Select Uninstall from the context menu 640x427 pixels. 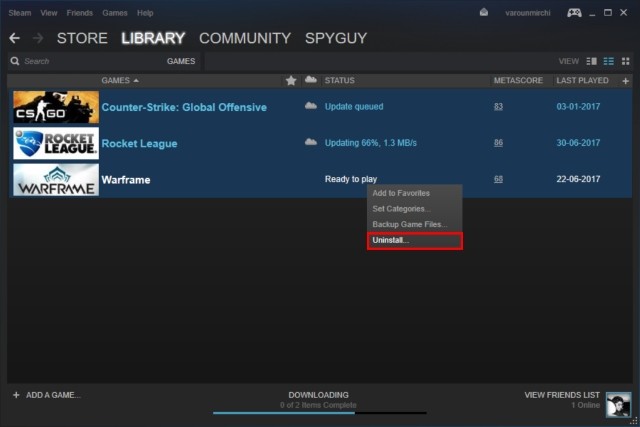pyautogui.click(x=415, y=240)
